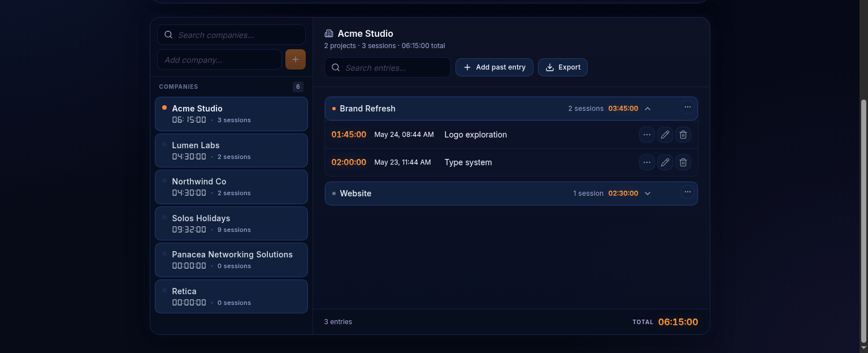The image size is (868, 353).
Task: Export Acme Studio entries
Action: (x=563, y=67)
